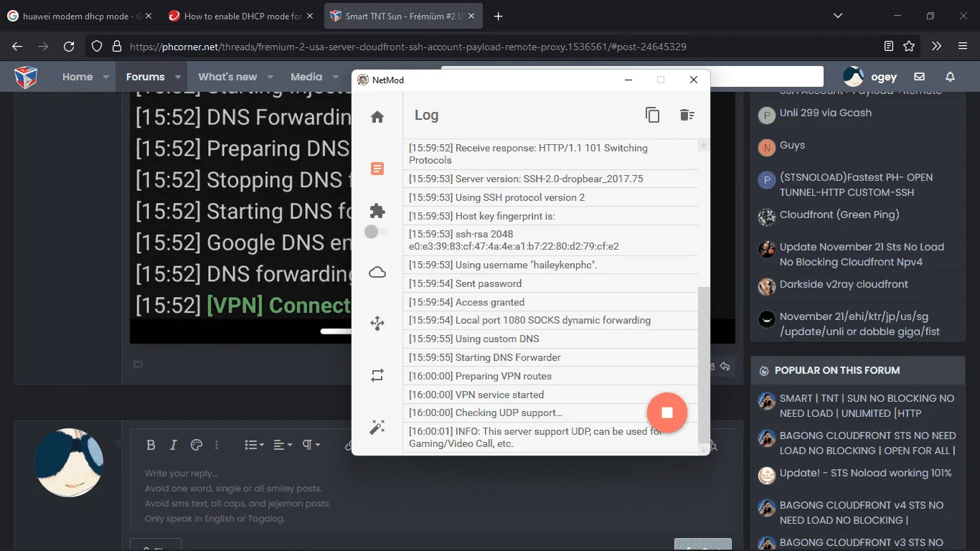Open the What's new menu item
The height and width of the screenshot is (551, 980).
[x=227, y=77]
